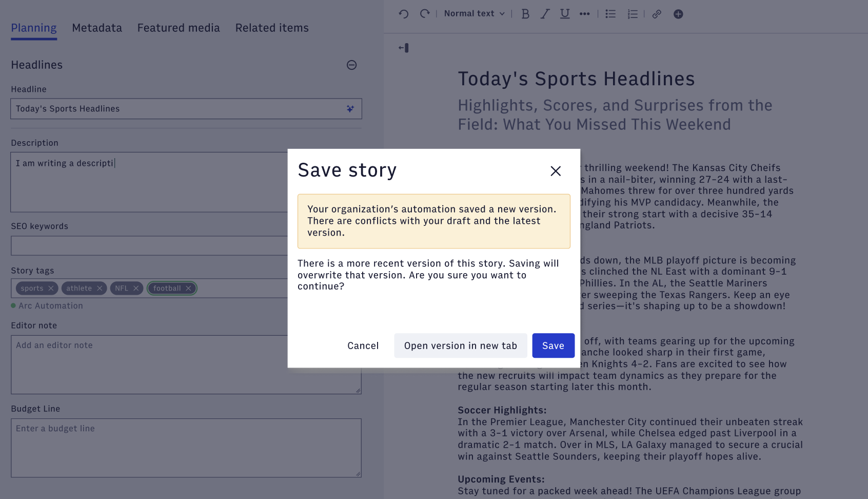Screen dimensions: 868x499
Task: Toggle italic formatting
Action: [x=545, y=14]
